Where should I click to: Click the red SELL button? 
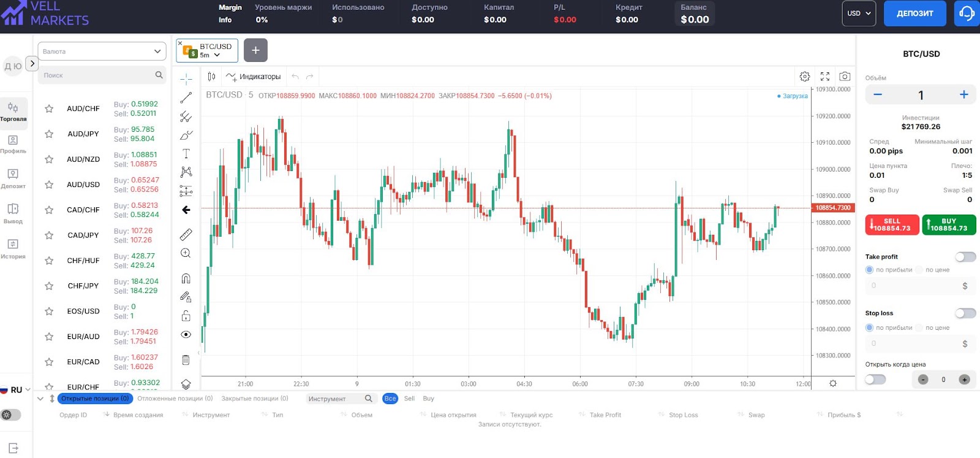point(892,225)
